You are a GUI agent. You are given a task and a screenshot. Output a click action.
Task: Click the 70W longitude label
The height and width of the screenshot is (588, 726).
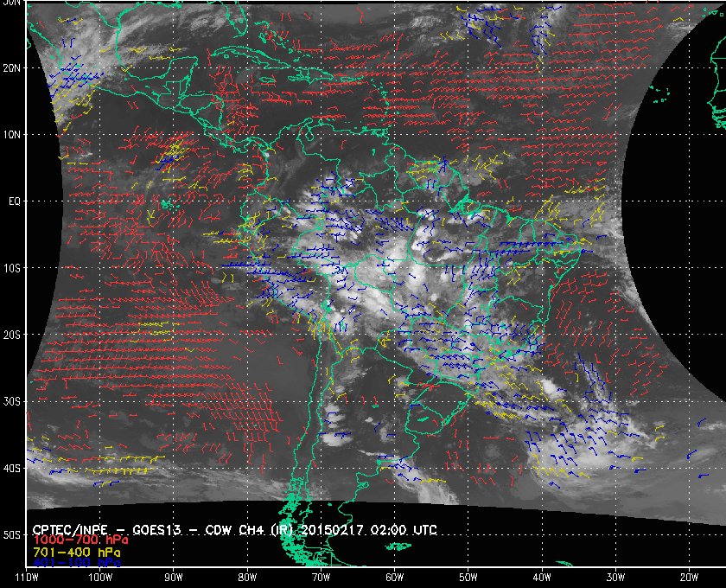[x=321, y=578]
